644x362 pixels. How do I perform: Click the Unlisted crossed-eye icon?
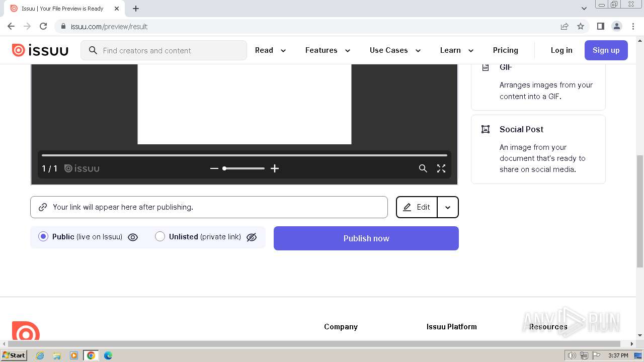coord(252,237)
